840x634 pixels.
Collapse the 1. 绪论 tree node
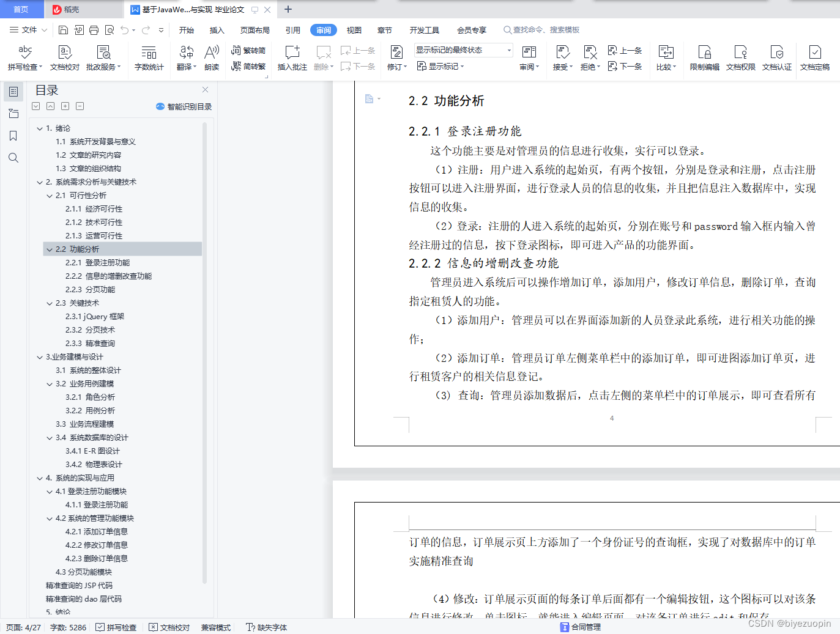(40, 128)
